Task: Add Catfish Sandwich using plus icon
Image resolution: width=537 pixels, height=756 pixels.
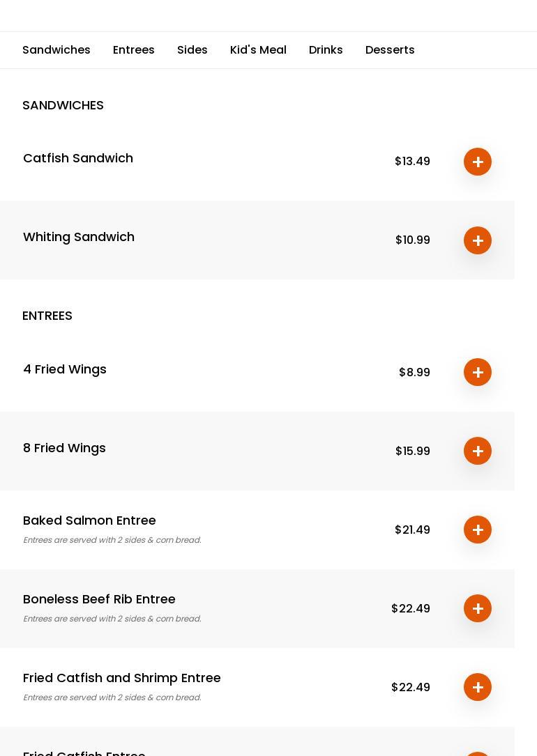Action: click(x=478, y=162)
